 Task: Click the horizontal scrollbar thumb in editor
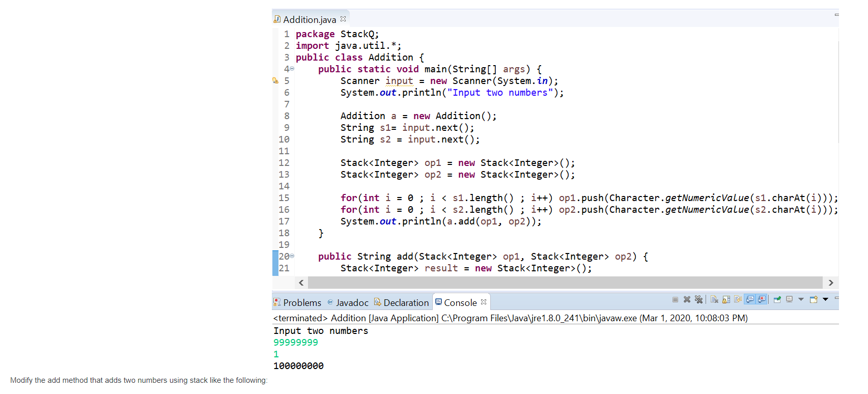[x=565, y=283]
